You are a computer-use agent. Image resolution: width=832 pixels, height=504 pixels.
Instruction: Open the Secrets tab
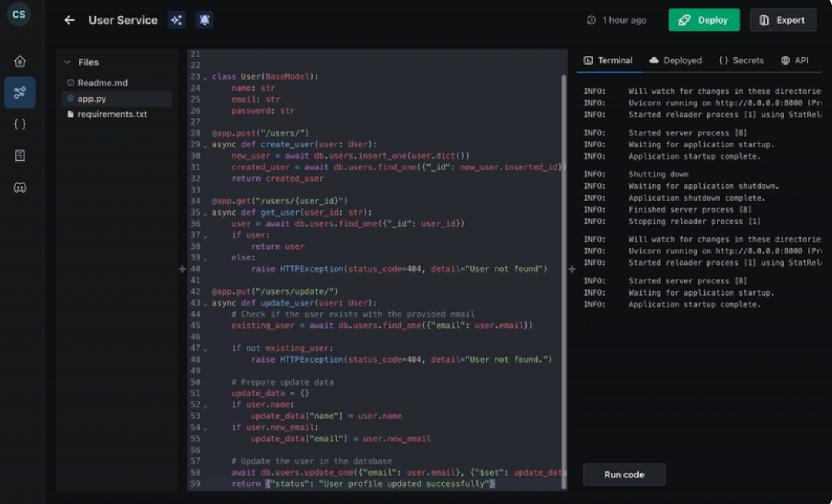pos(741,60)
